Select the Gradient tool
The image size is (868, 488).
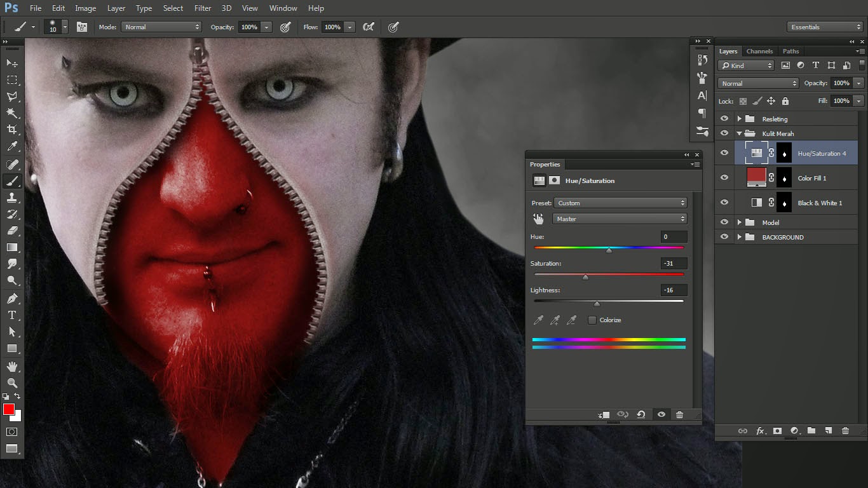point(12,247)
